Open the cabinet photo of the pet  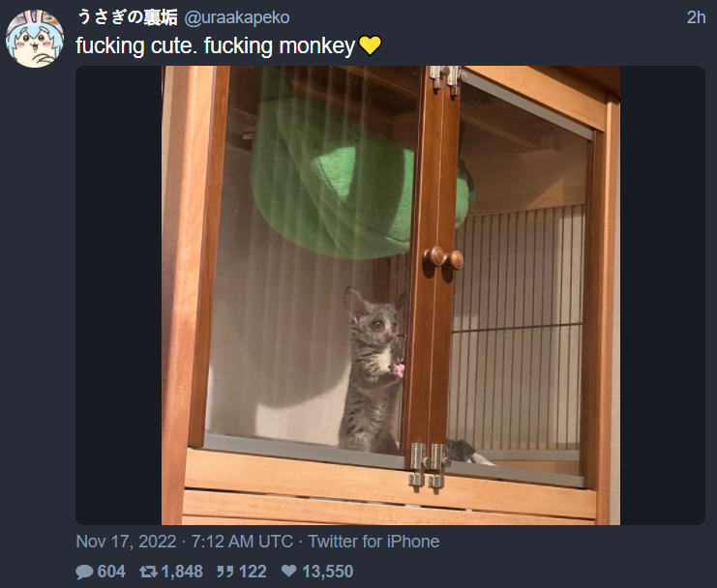391,295
